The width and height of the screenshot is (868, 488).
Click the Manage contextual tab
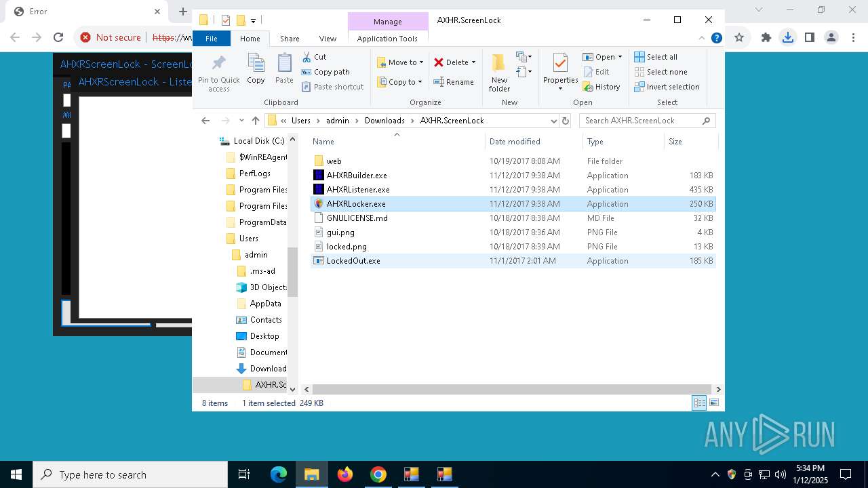388,22
